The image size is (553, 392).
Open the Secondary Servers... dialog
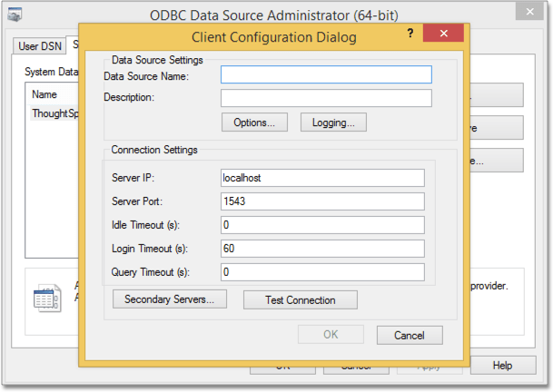169,300
